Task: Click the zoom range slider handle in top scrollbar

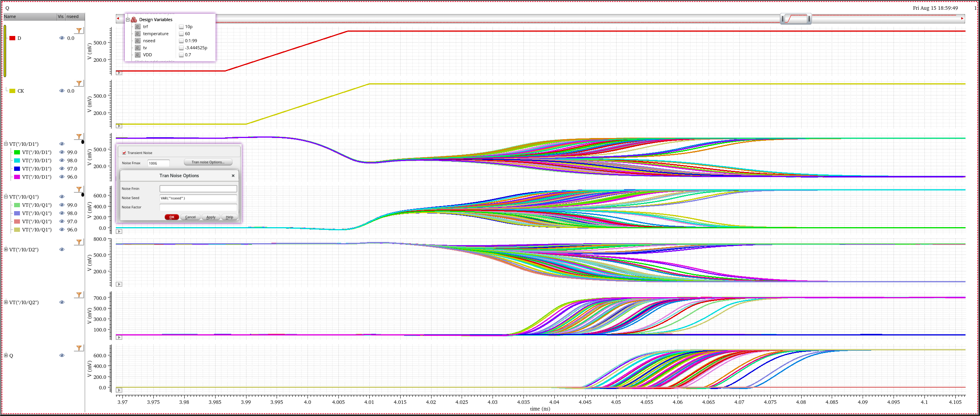Action: (796, 18)
